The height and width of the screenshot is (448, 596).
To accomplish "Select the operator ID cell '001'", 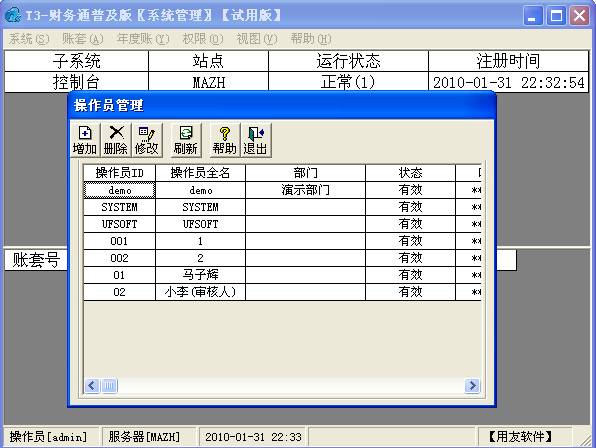I will [x=119, y=241].
